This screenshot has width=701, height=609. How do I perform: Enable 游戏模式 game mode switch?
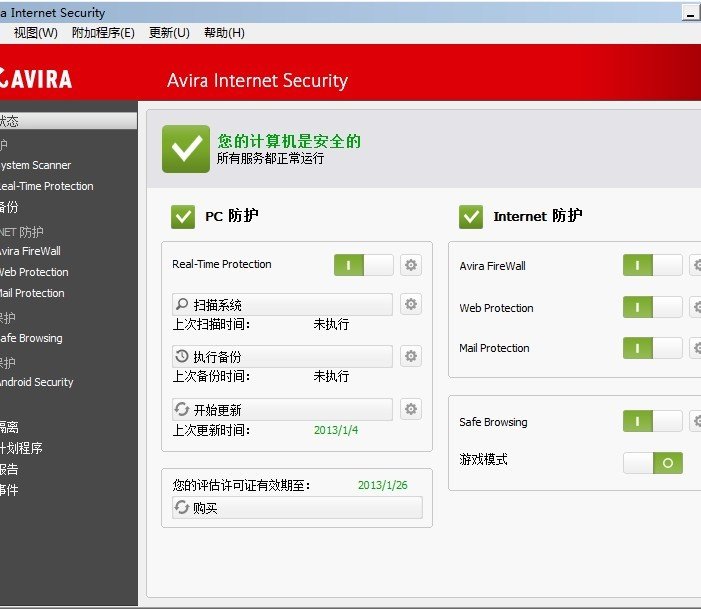point(652,462)
